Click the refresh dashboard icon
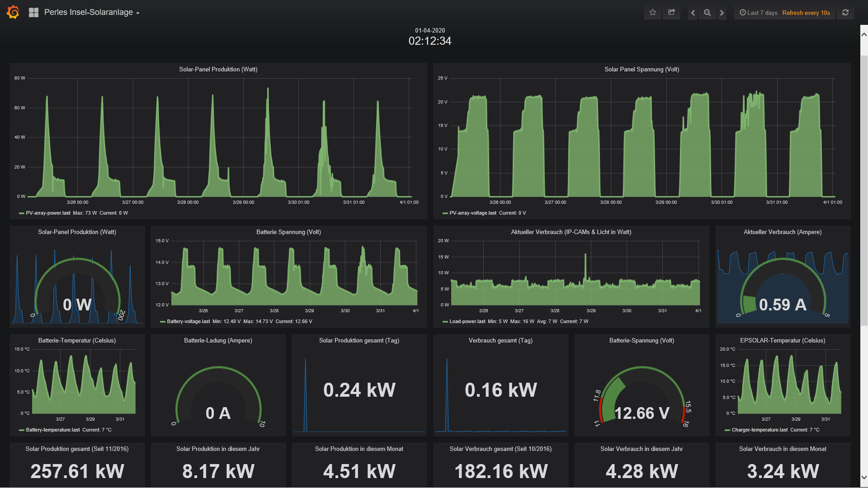Viewport: 868px width, 488px height. (845, 13)
